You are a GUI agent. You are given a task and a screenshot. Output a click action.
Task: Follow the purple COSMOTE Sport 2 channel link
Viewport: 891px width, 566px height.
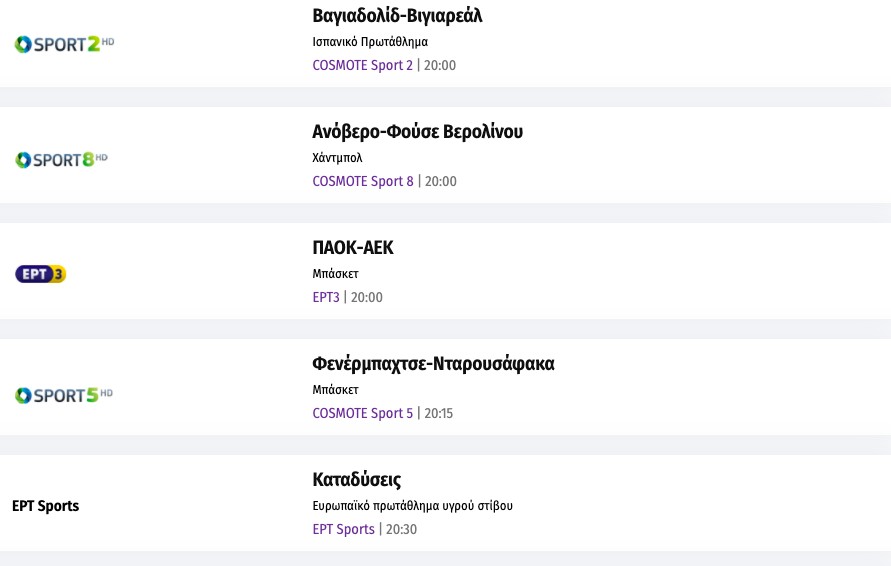point(362,66)
